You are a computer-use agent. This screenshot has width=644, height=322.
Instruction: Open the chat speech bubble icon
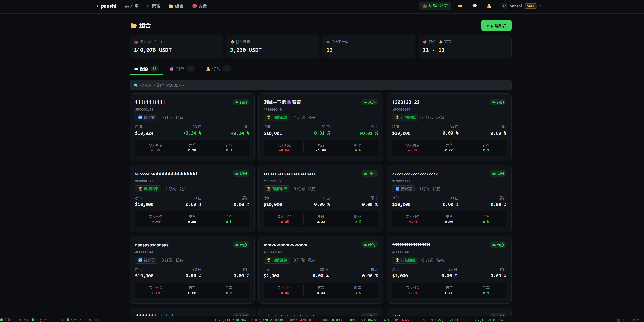tap(474, 6)
